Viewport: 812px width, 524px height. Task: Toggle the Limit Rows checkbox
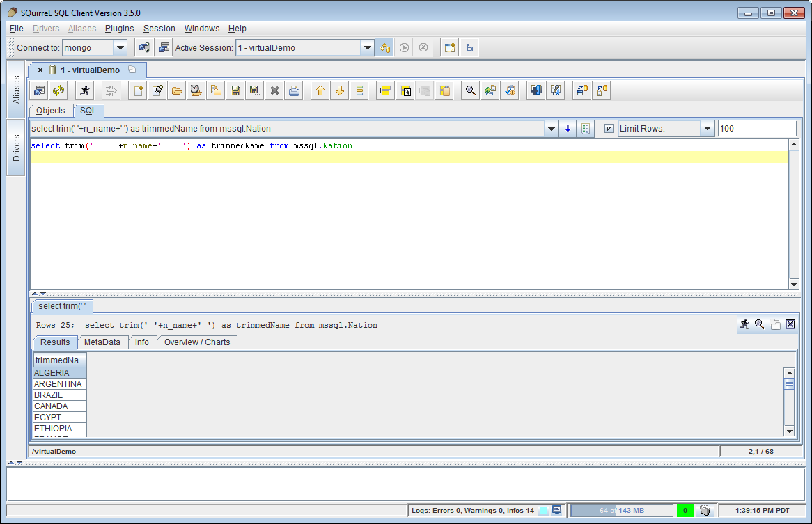point(609,129)
